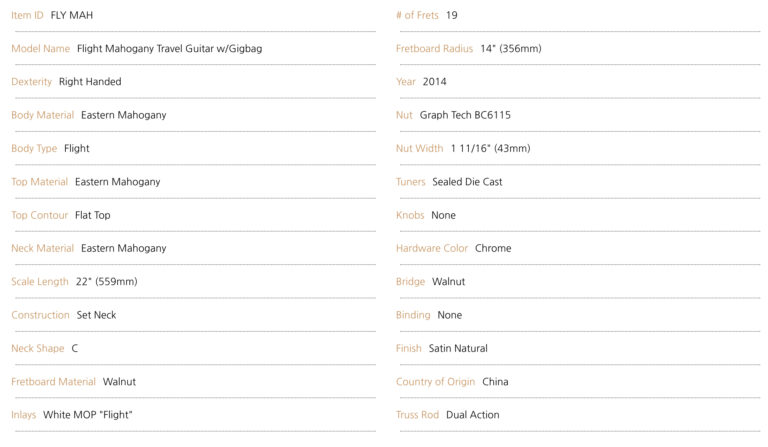Select the Finish value Satin Natural

click(x=458, y=348)
